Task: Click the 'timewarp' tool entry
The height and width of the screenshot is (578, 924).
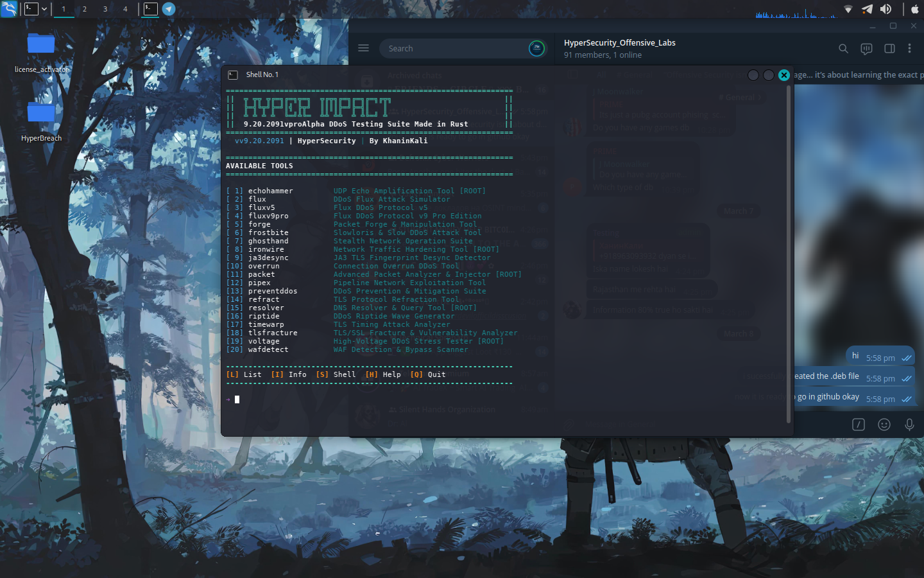Action: [266, 325]
